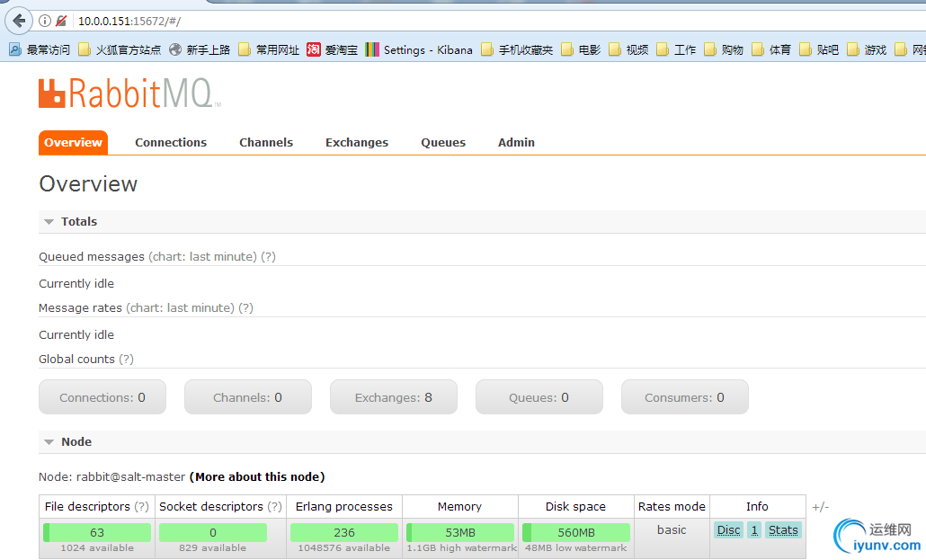This screenshot has height=560, width=926.
Task: Switch to the Overview tab
Action: click(73, 142)
